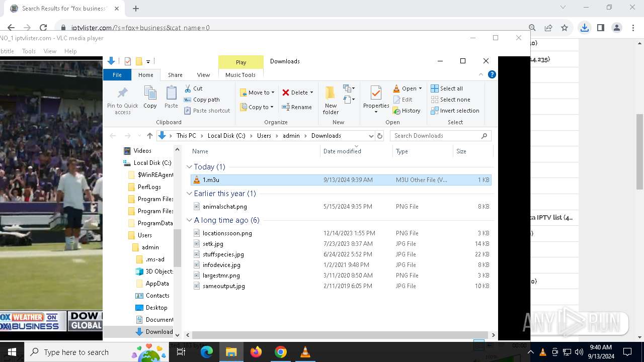The width and height of the screenshot is (644, 362).
Task: Sort by Size column header
Action: [473, 151]
